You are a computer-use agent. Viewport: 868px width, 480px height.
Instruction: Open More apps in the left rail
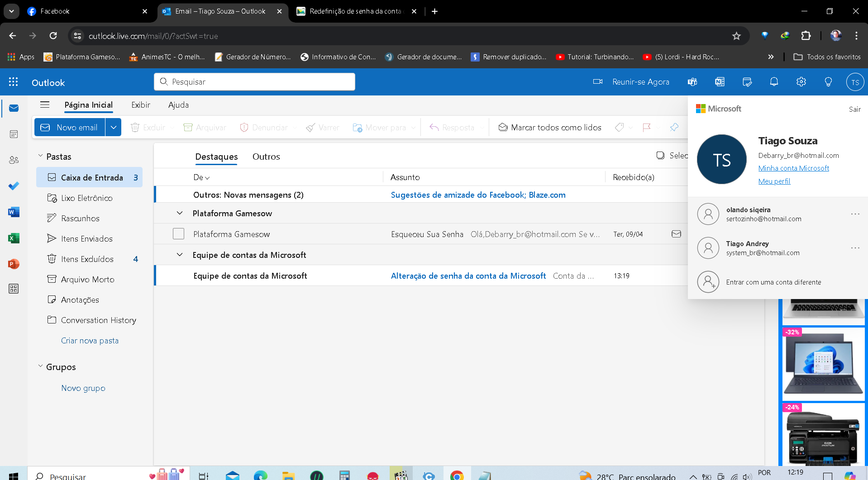(14, 289)
